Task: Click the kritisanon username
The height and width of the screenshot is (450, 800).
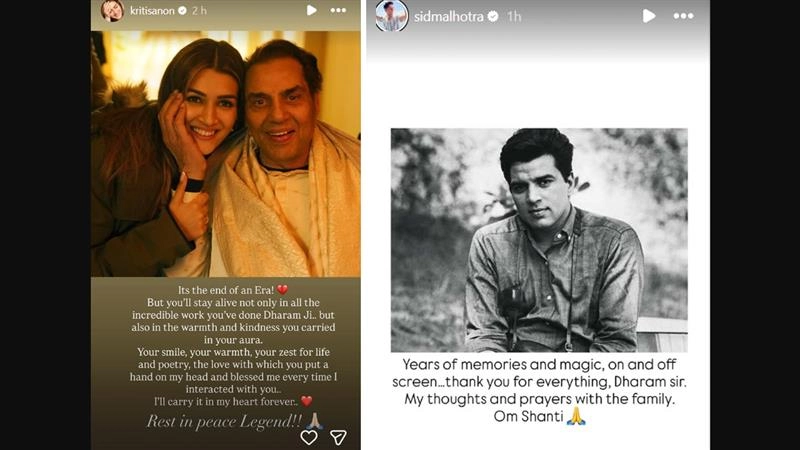Action: [152, 11]
